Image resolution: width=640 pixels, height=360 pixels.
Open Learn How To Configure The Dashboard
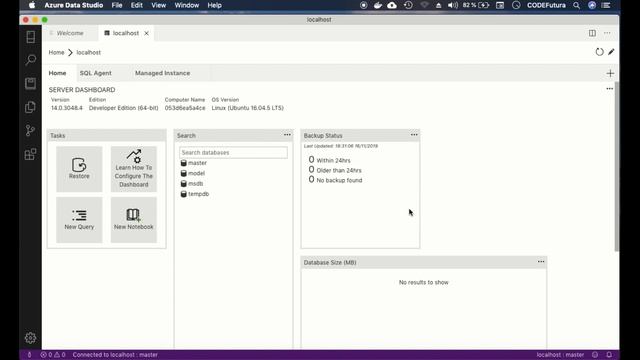(133, 169)
